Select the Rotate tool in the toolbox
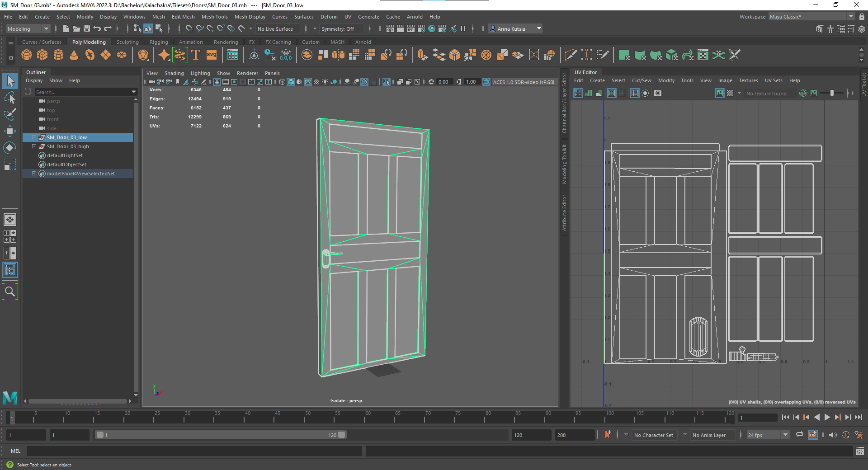The image size is (868, 470). pyautogui.click(x=9, y=148)
